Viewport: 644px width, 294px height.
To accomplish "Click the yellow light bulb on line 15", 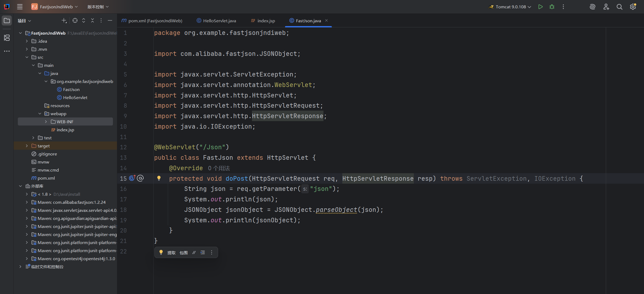I will coord(159,178).
